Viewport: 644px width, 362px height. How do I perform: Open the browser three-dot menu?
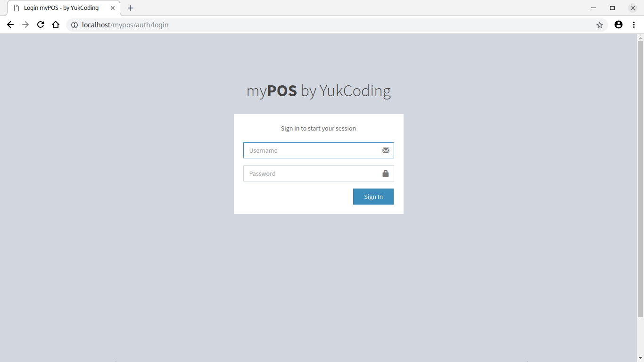(x=634, y=25)
